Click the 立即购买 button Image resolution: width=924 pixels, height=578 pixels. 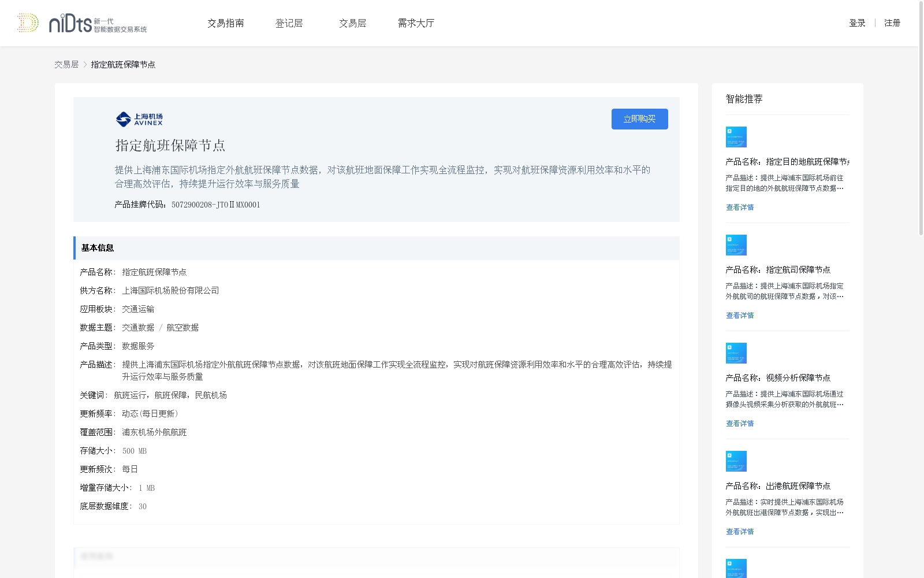[640, 119]
